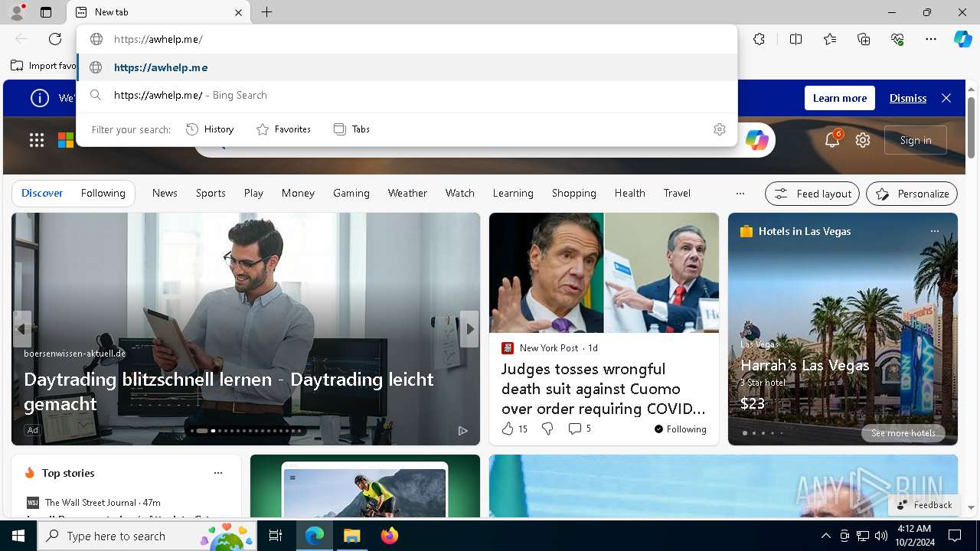Close the blue info banner
980x551 pixels.
click(946, 98)
